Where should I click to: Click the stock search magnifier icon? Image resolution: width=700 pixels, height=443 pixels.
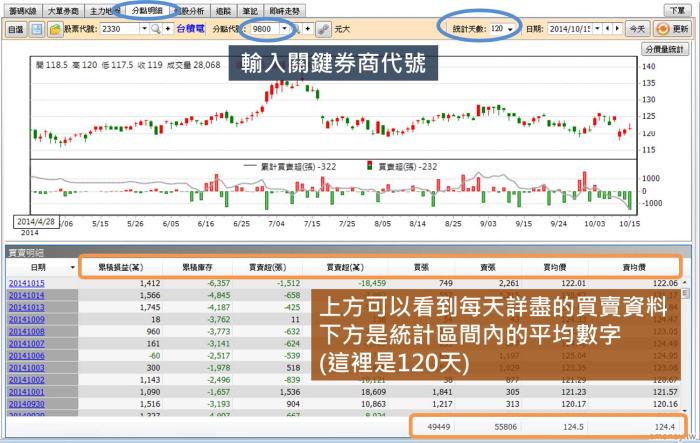click(155, 29)
